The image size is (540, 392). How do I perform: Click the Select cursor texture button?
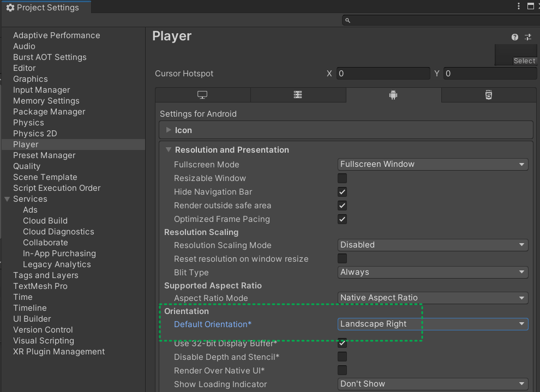coord(525,61)
